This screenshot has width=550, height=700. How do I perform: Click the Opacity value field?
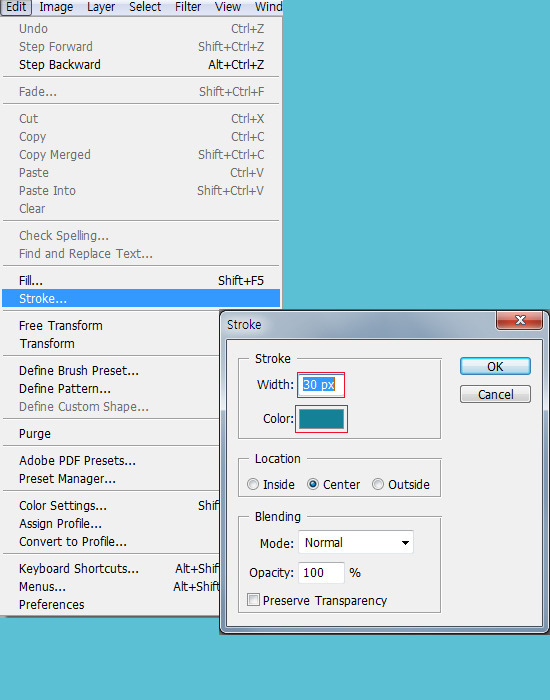[321, 573]
